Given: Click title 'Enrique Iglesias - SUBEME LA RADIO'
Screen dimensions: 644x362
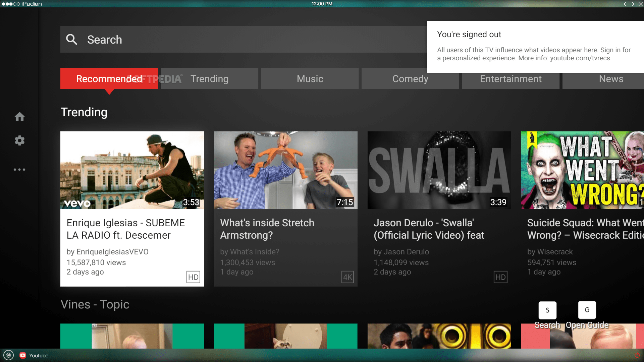Looking at the screenshot, I should [126, 229].
